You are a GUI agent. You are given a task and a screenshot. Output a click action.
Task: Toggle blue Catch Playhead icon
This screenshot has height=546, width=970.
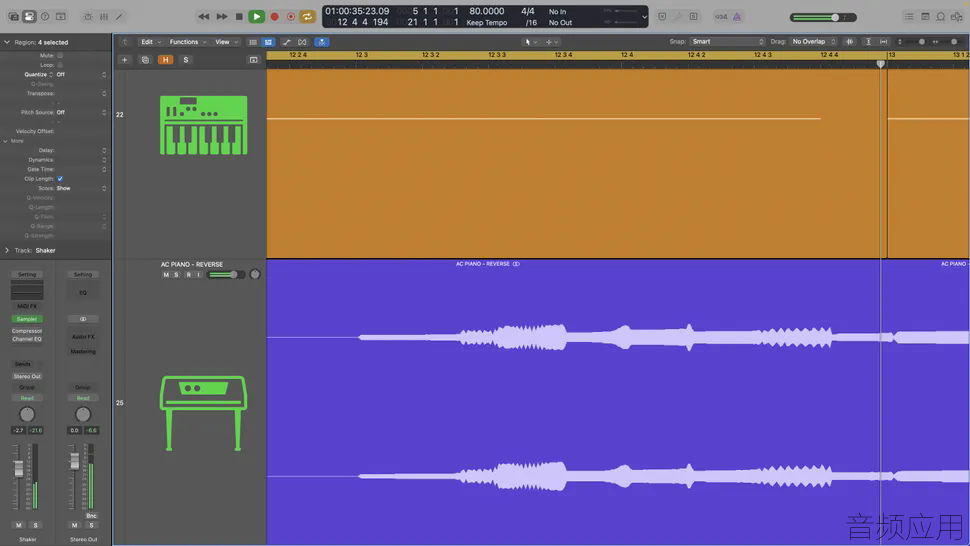(322, 42)
